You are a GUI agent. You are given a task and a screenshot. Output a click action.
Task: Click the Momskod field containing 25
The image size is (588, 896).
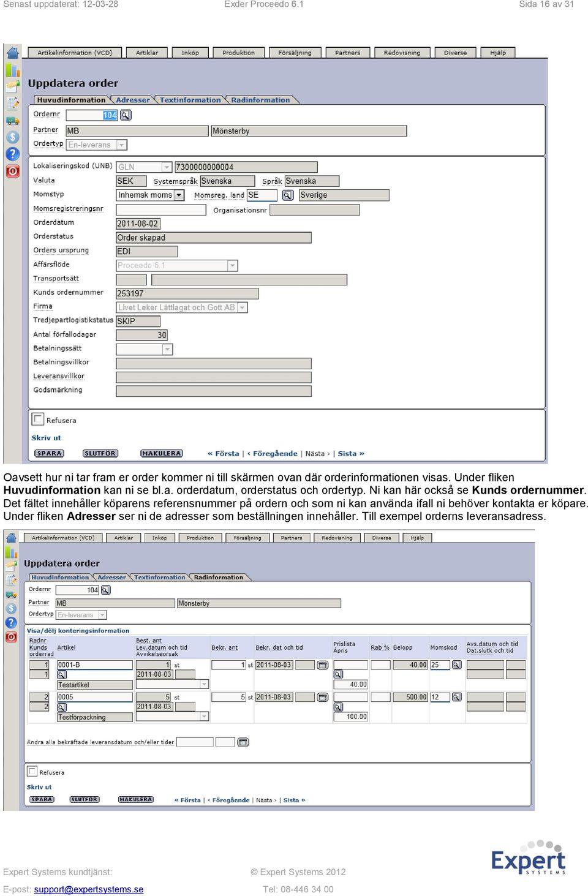(x=440, y=665)
